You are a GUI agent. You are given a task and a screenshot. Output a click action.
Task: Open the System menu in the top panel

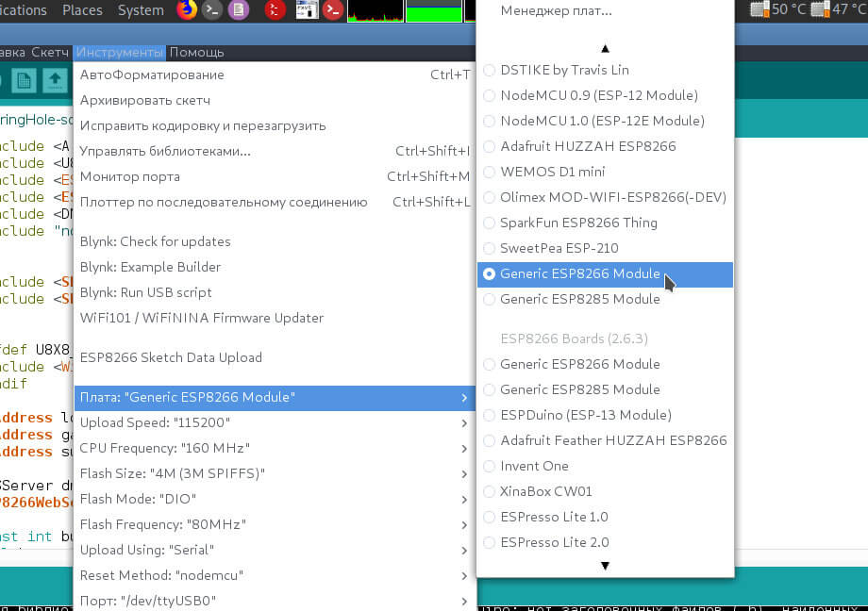(x=140, y=11)
